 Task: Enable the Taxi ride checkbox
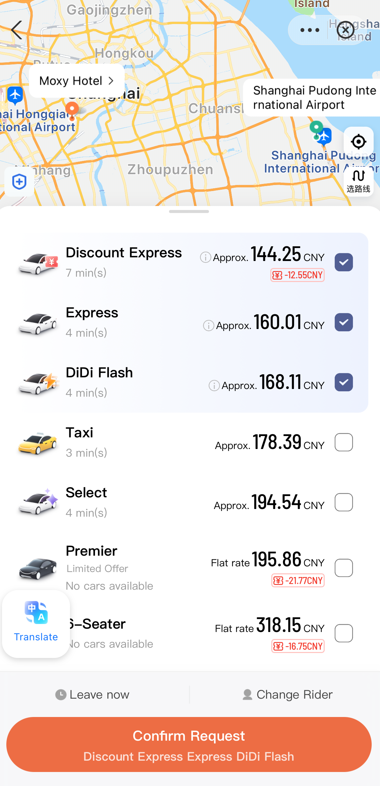(x=344, y=443)
